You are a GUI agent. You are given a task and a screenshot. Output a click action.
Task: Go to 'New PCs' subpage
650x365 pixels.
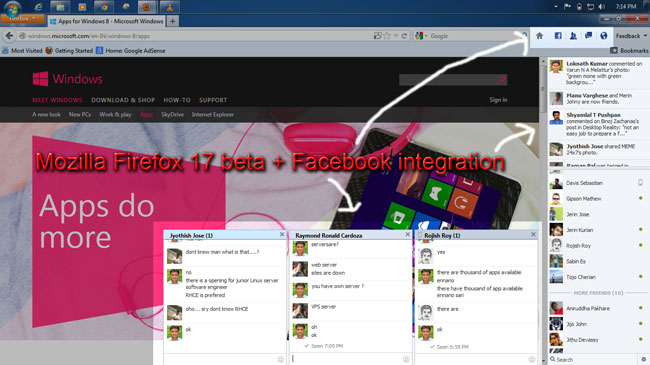point(80,114)
